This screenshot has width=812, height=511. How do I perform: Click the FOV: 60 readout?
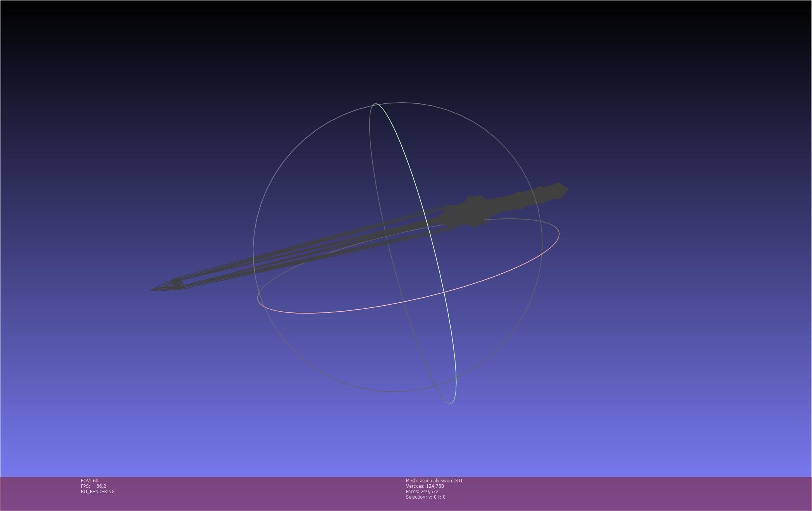click(x=89, y=481)
